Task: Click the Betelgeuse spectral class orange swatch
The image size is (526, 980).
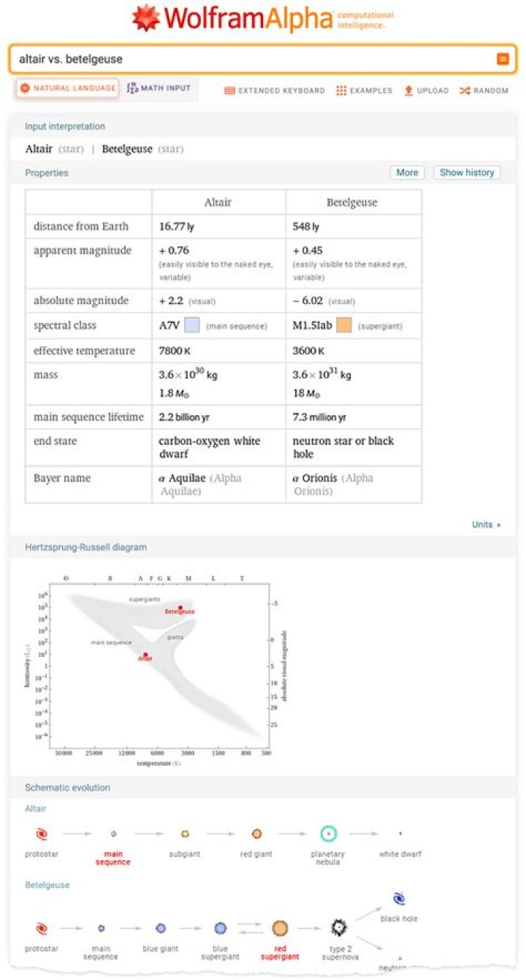Action: pyautogui.click(x=345, y=325)
